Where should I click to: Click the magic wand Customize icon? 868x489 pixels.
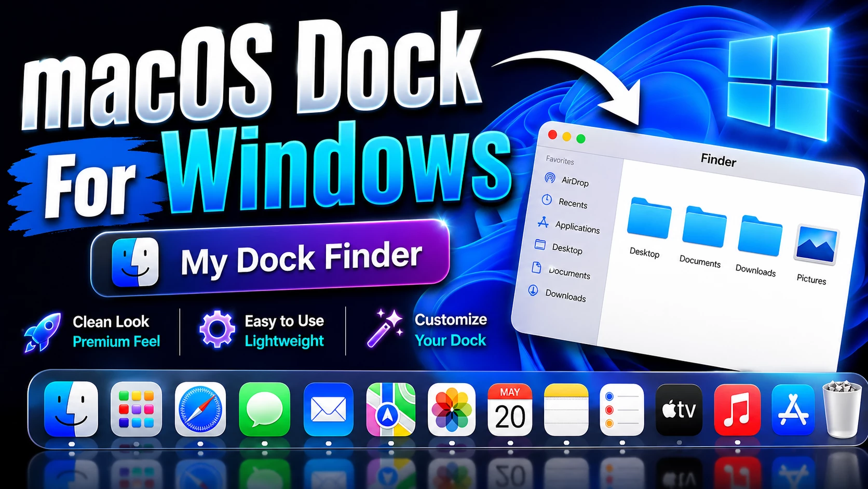tap(385, 328)
